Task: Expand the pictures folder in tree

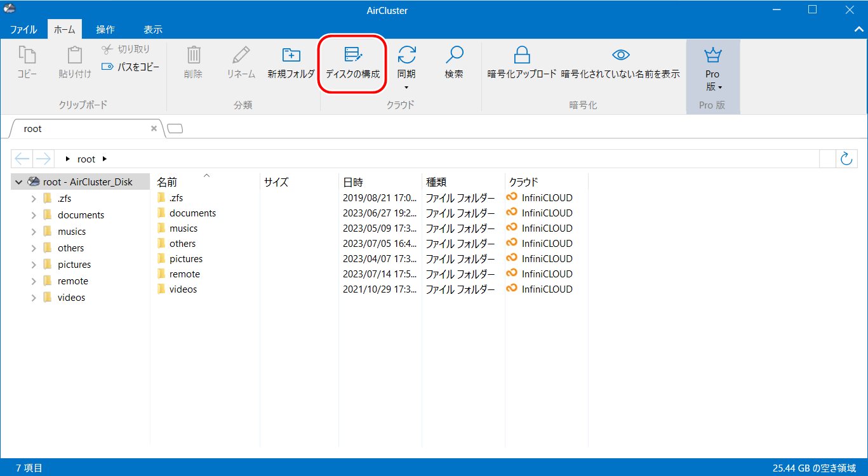Action: point(34,265)
